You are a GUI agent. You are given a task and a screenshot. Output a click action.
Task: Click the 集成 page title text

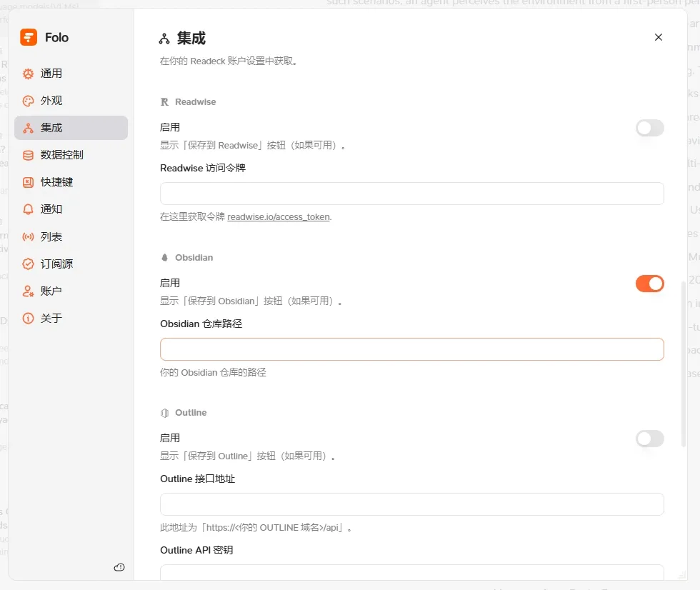191,39
